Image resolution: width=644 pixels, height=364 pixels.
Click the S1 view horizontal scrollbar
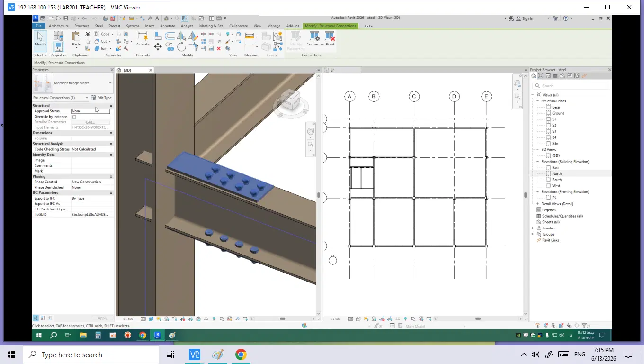[478, 319]
